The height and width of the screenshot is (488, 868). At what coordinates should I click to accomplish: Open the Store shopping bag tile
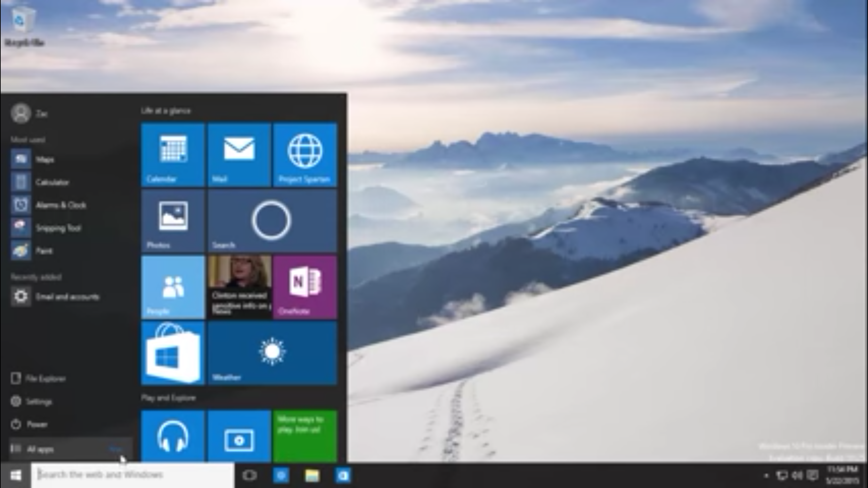tap(173, 353)
